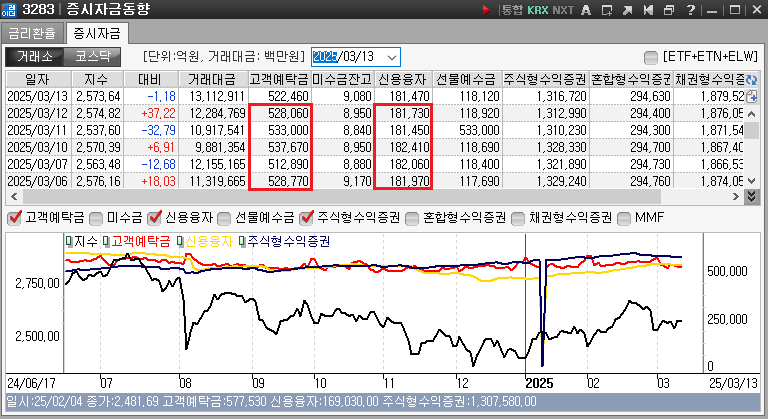
Task: Click the refresh icon at table header corner
Action: [752, 79]
